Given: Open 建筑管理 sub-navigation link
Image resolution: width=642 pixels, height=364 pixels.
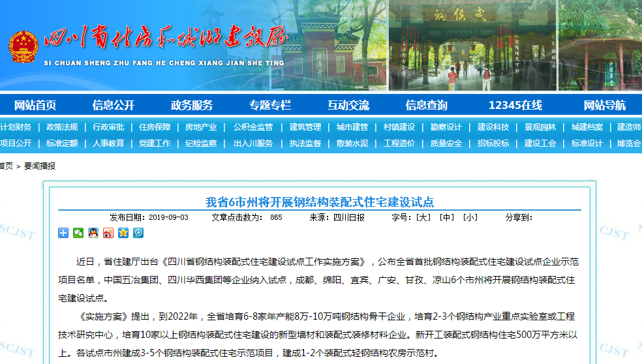Looking at the screenshot, I should [305, 127].
